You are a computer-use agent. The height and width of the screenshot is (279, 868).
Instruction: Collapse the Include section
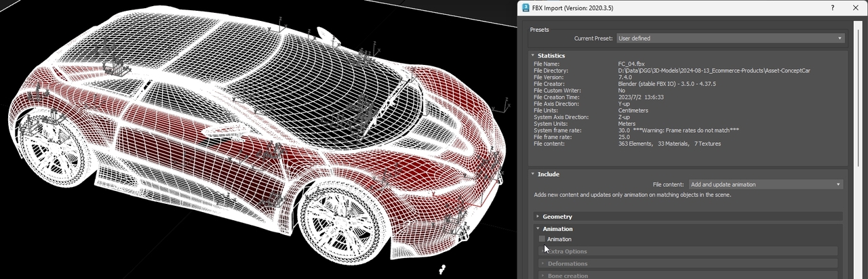coord(533,174)
